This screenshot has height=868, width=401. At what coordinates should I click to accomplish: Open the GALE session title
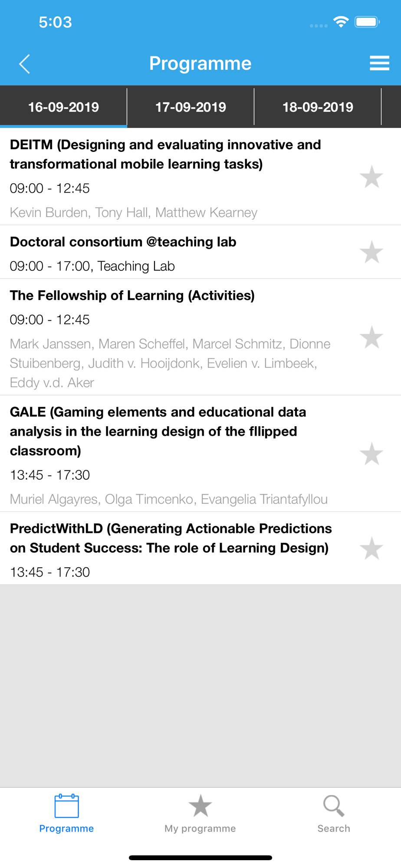[x=158, y=431]
